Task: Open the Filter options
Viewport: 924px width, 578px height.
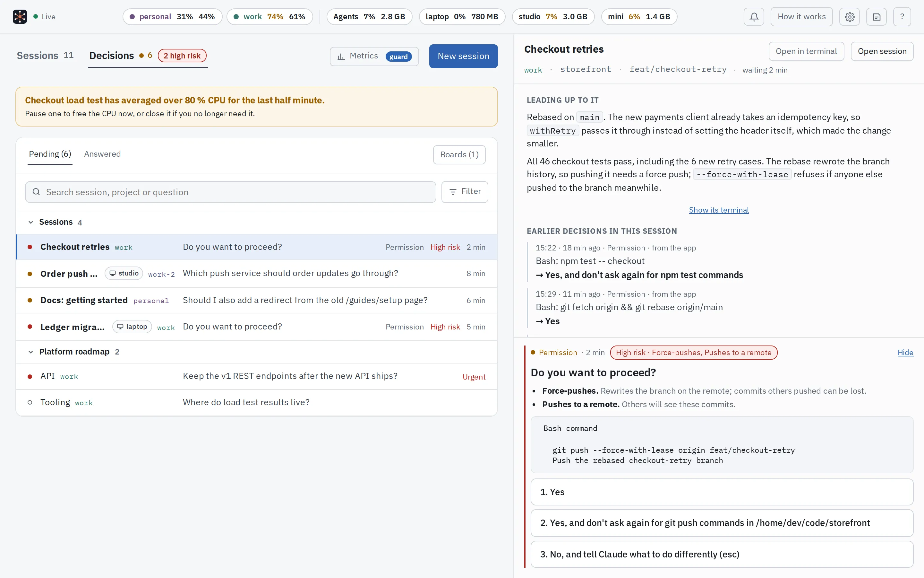Action: pyautogui.click(x=465, y=191)
